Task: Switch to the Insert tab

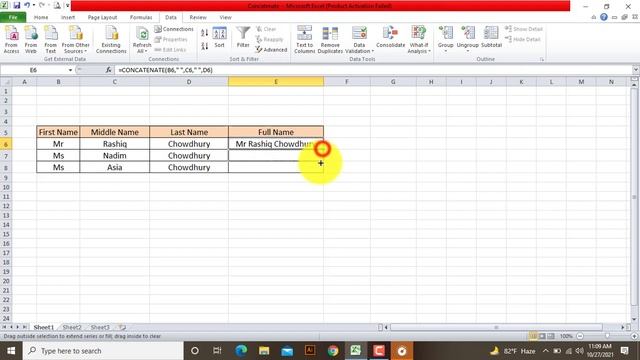Action: pyautogui.click(x=68, y=17)
